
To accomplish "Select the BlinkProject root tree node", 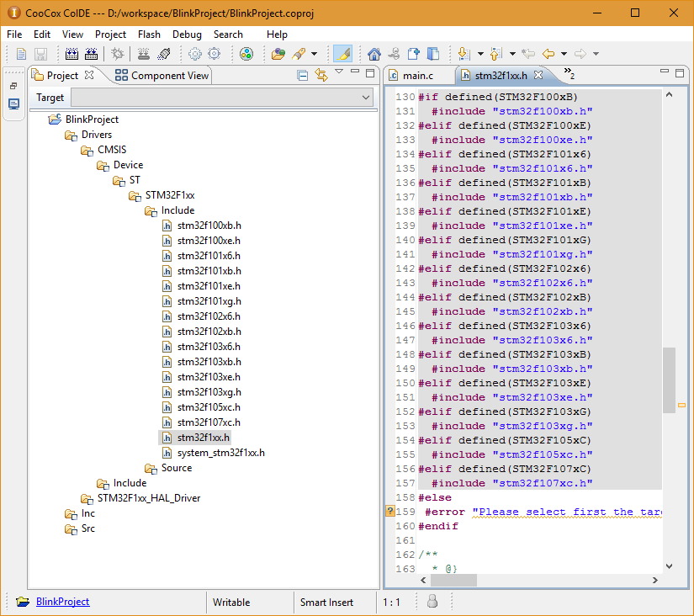I will click(x=92, y=119).
